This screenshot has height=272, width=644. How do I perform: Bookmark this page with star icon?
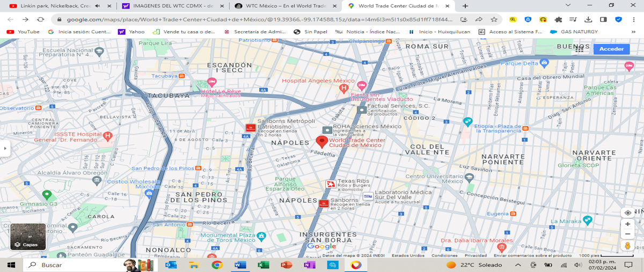point(494,19)
